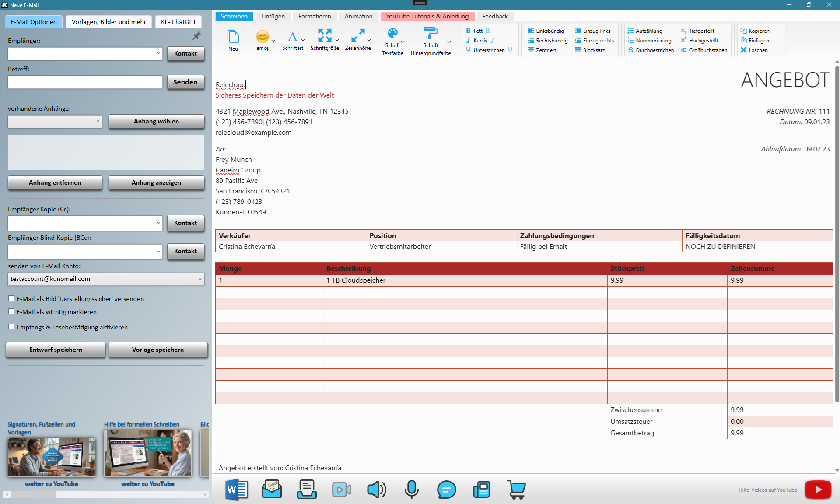Viewport: 840px width, 504px height.
Task: Toggle E-Mail als Bild versenden checkbox
Action: 12,298
